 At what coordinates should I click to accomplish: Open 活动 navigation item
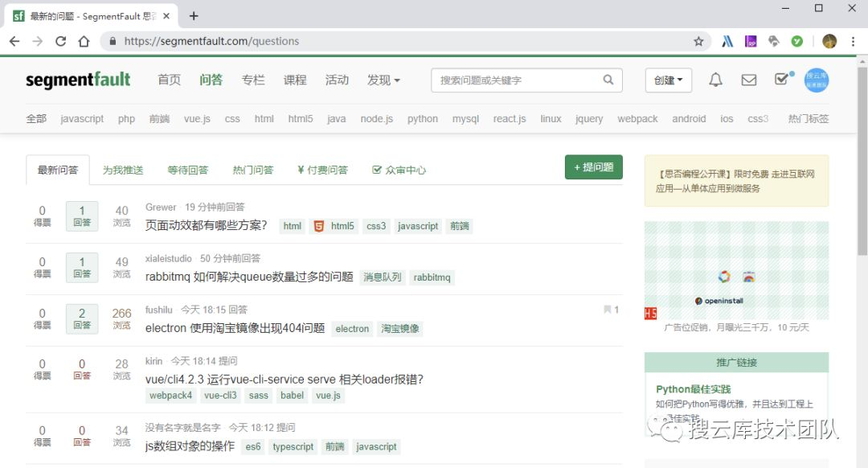pos(337,80)
